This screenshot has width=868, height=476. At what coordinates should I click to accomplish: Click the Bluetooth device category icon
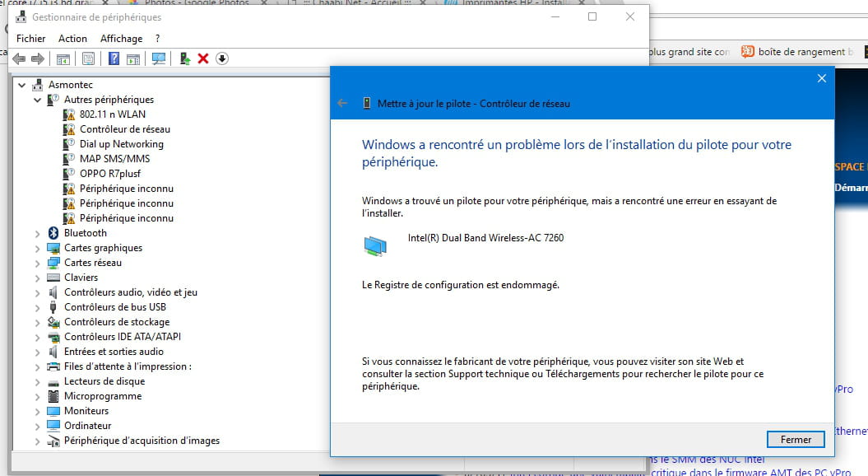pyautogui.click(x=53, y=233)
